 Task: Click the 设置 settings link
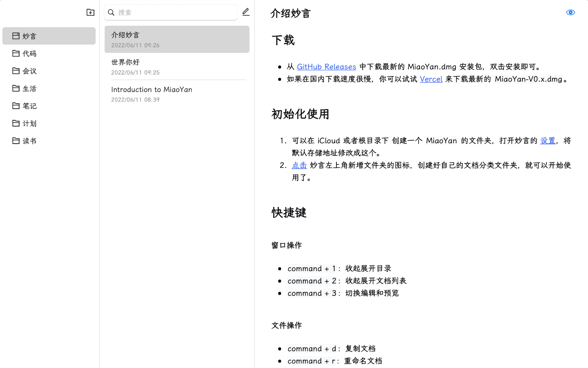click(547, 141)
